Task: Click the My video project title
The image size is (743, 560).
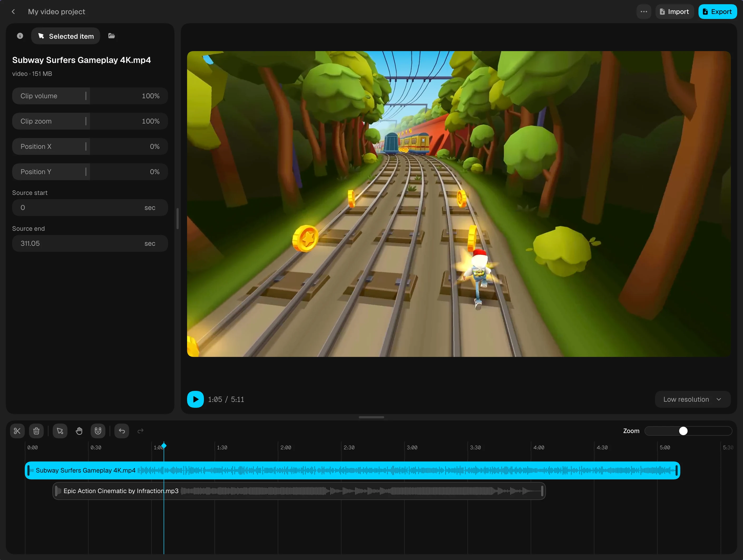Action: tap(56, 12)
